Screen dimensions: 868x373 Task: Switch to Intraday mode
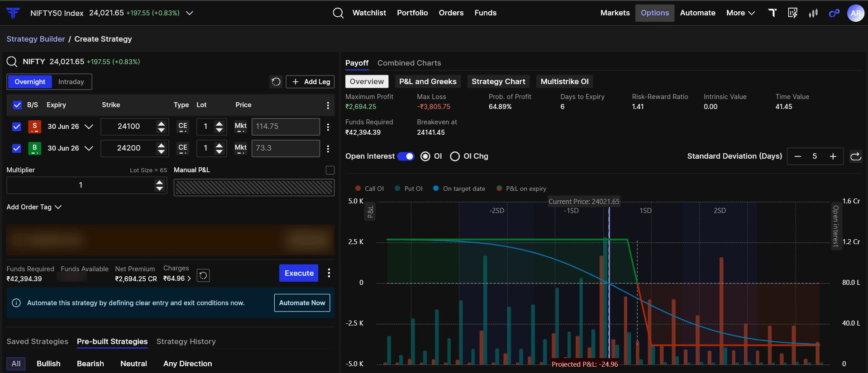tap(71, 82)
